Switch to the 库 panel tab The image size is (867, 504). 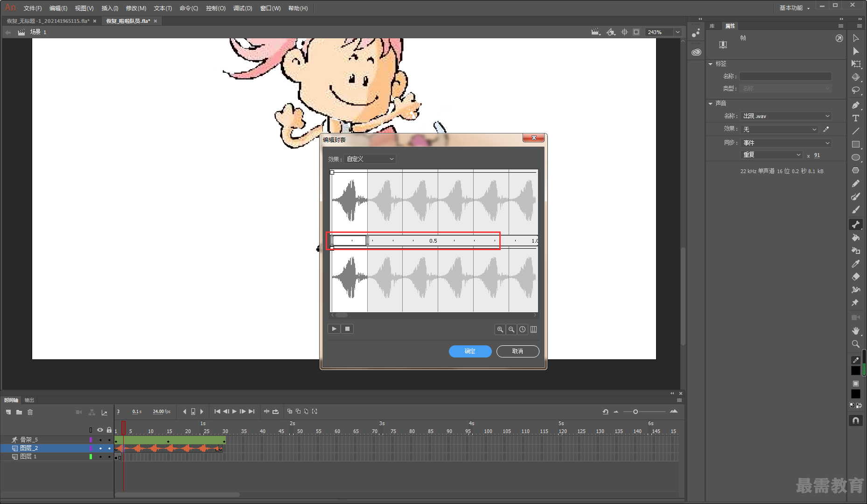[712, 26]
